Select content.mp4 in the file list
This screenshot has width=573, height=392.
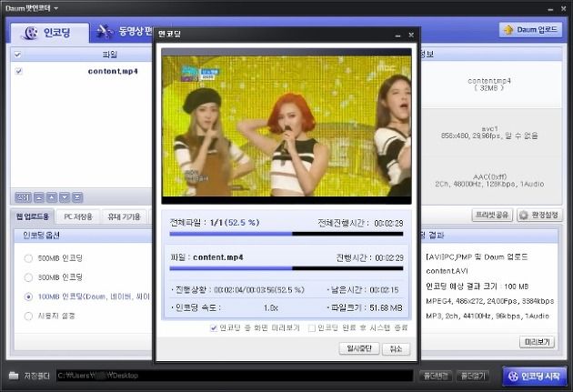click(113, 71)
